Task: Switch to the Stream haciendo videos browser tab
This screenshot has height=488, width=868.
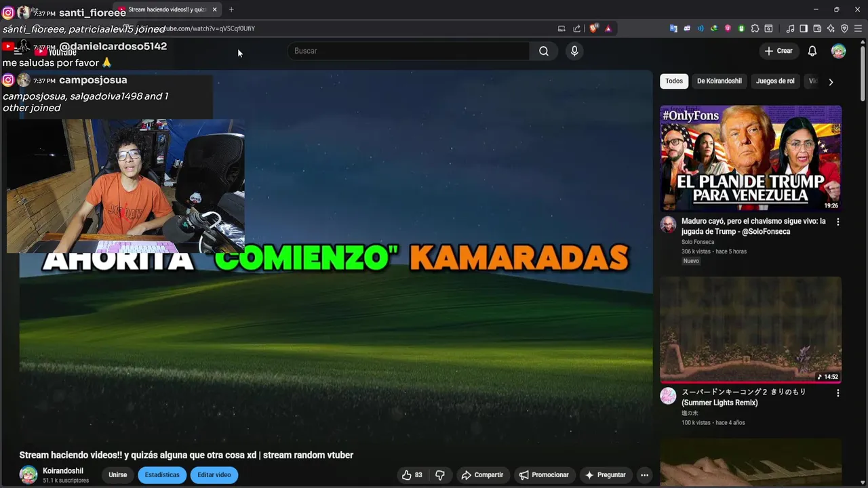Action: (167, 9)
